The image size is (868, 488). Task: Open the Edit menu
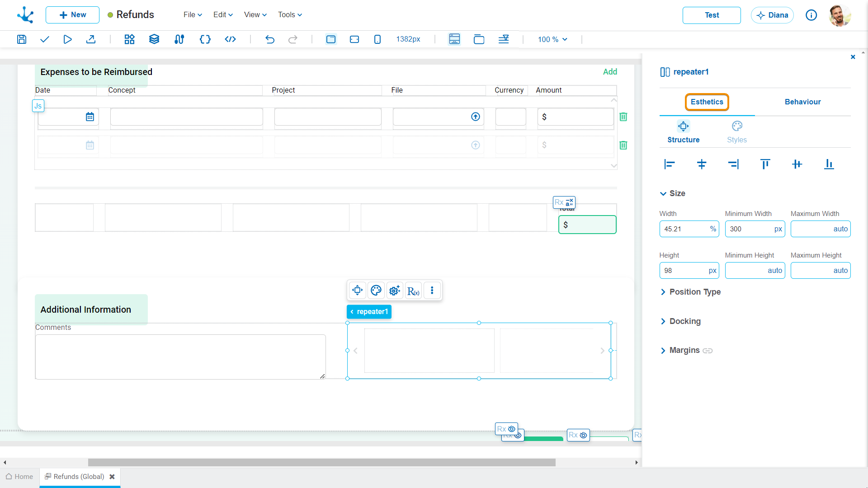[223, 15]
